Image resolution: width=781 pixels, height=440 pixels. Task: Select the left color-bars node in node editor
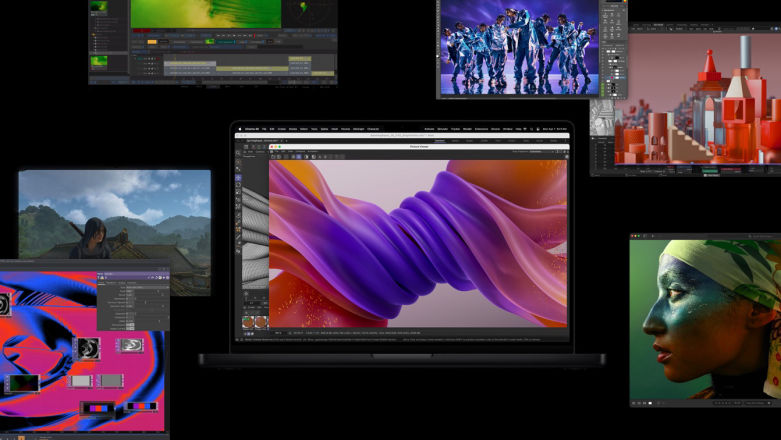click(97, 408)
